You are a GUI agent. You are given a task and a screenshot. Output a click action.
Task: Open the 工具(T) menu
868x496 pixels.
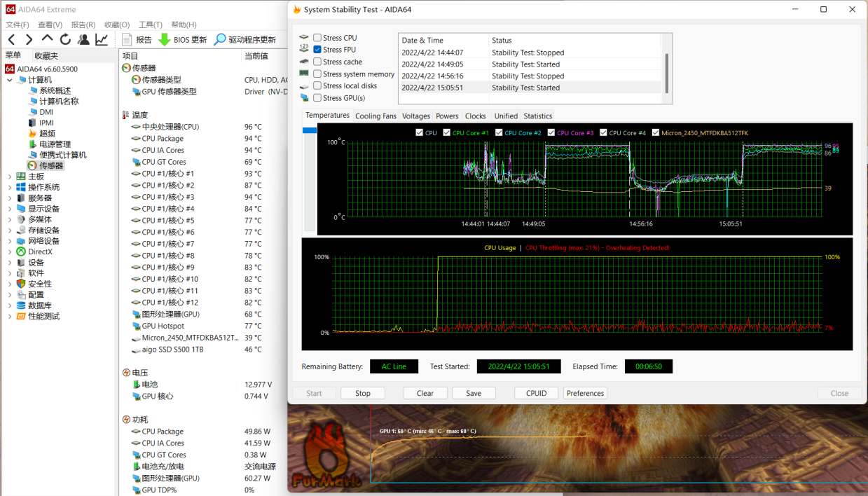[150, 25]
